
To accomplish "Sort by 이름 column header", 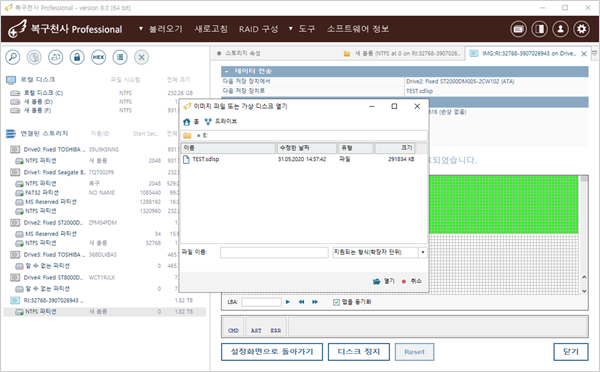I will coord(228,148).
